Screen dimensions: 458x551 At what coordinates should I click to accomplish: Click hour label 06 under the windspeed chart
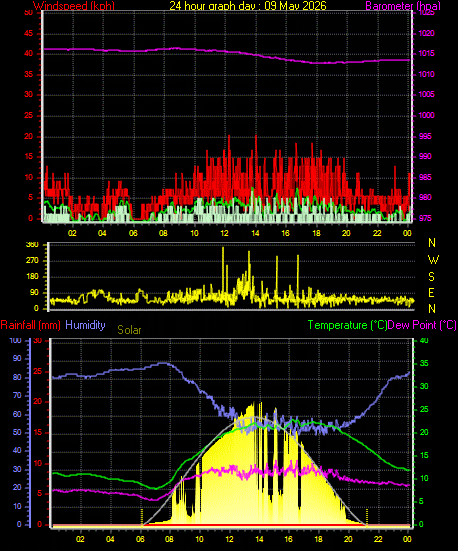[x=133, y=233]
